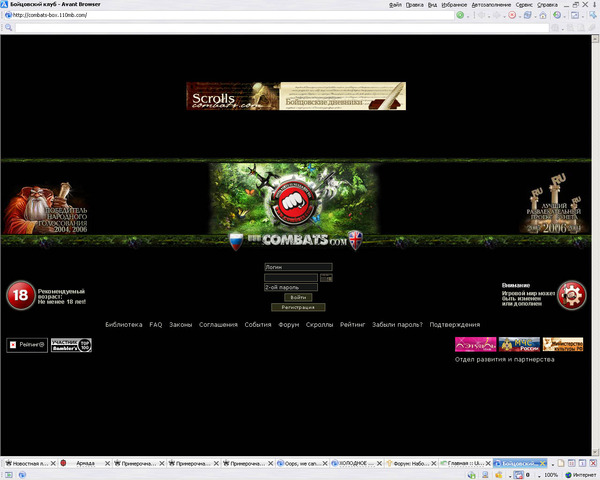Click the Rambler's Top 100 badge
The height and width of the screenshot is (480, 600).
(71, 345)
